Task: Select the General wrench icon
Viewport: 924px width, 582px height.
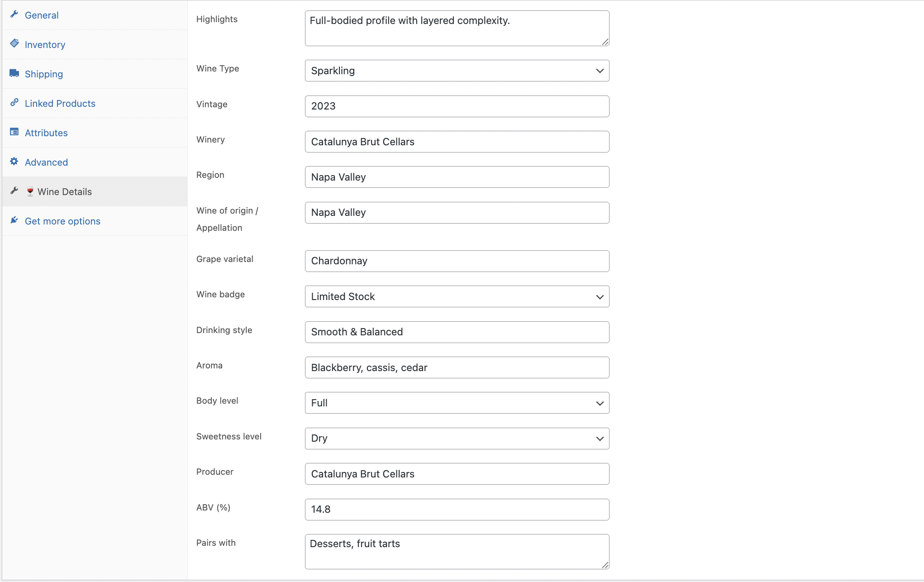Action: 14,14
